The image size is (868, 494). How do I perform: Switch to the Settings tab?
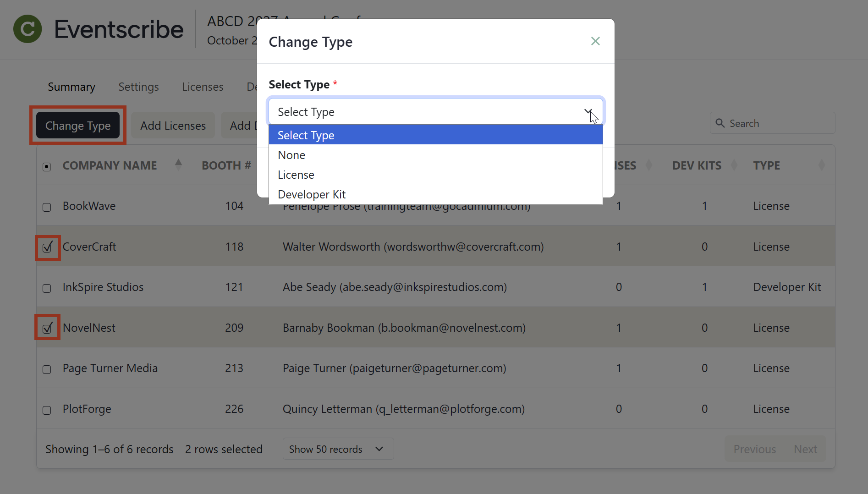coord(138,87)
